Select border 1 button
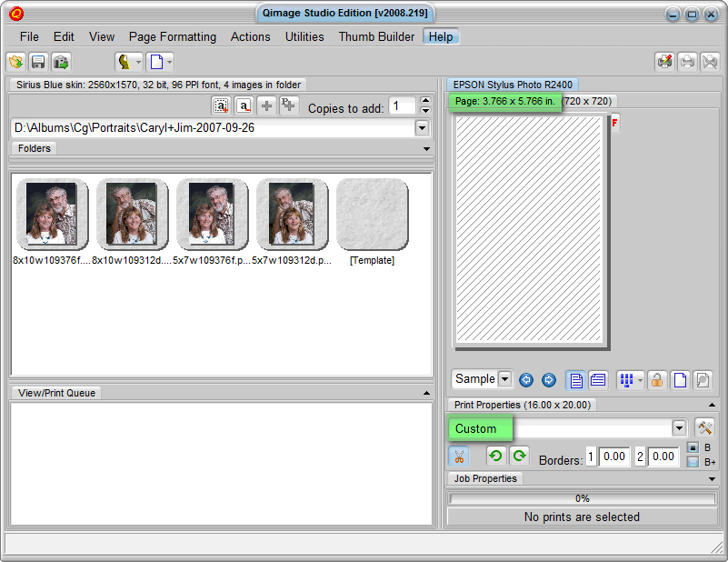 click(x=591, y=457)
